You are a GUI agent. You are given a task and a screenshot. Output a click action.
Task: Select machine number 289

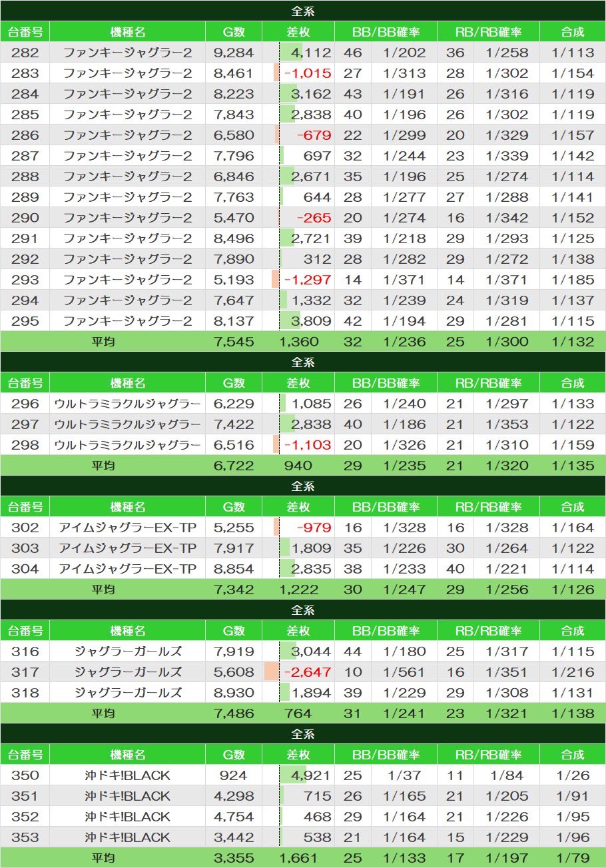coord(25,197)
